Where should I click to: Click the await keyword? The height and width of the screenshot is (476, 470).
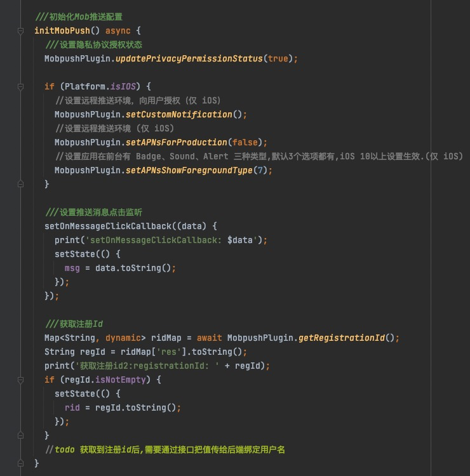tap(210, 338)
